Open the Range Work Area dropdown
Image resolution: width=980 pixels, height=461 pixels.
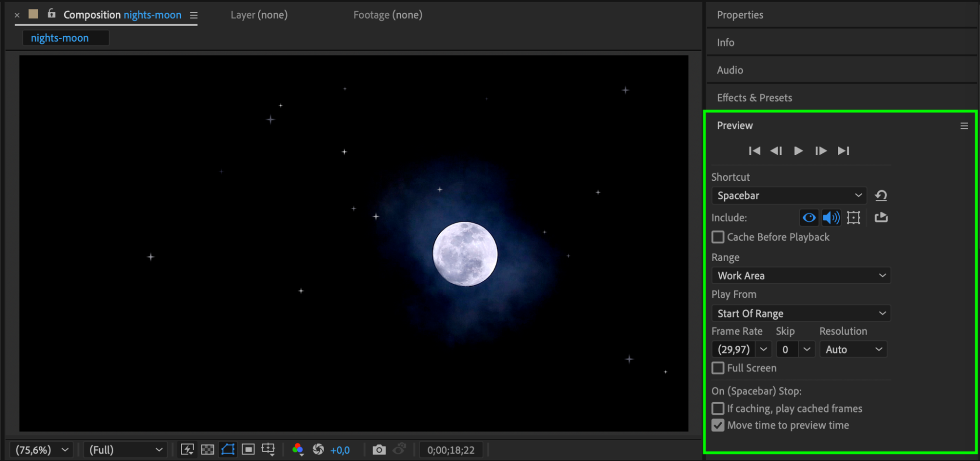801,276
